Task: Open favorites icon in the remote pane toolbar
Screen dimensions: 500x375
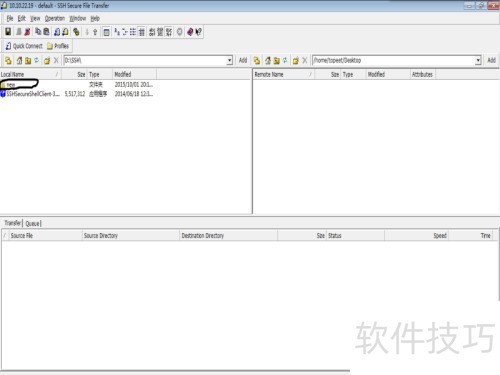Action: pyautogui.click(x=257, y=60)
